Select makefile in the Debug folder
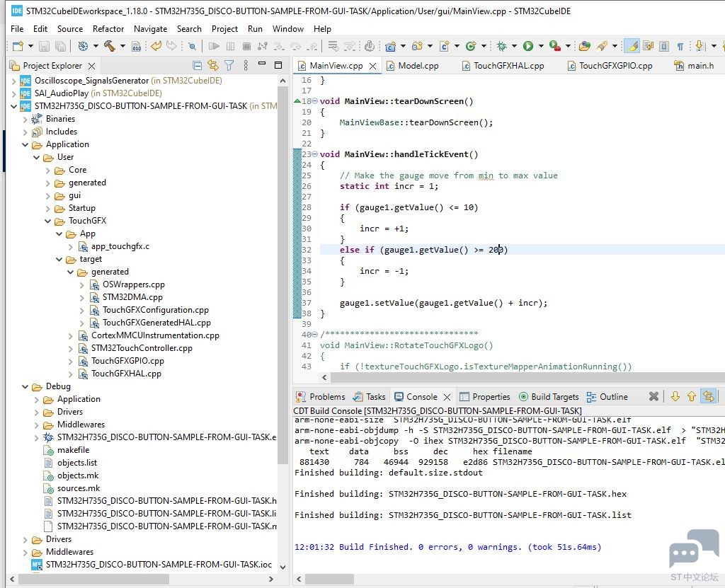 73,450
